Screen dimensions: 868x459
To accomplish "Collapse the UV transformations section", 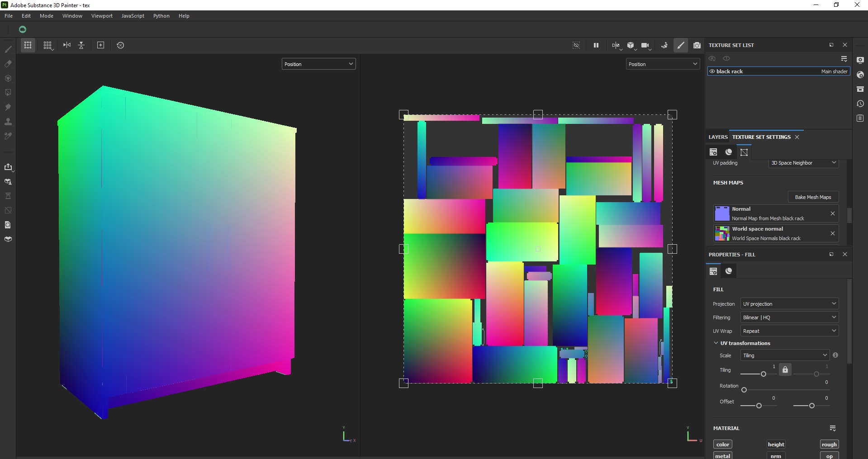I will (x=716, y=343).
